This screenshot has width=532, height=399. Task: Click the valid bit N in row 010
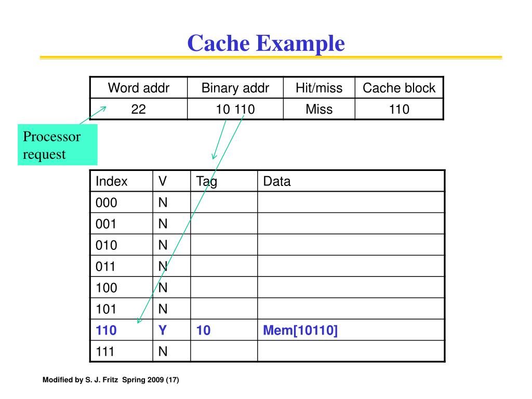tap(163, 245)
